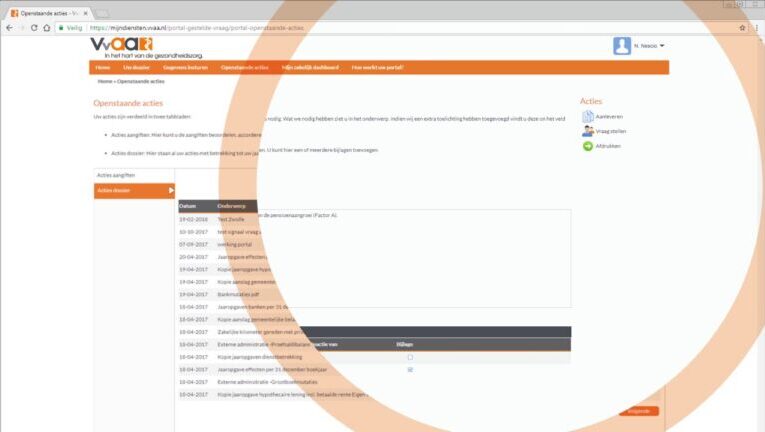Bookmark the page with the star icon

pyautogui.click(x=742, y=28)
